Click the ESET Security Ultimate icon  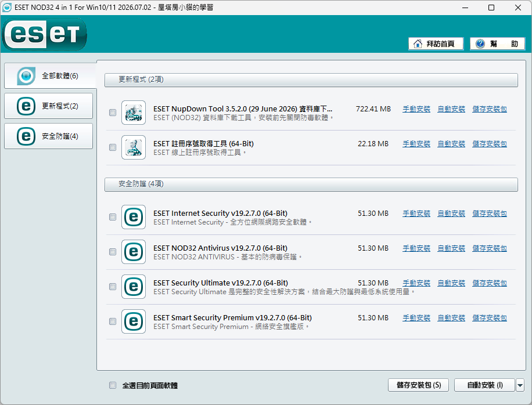[134, 287]
